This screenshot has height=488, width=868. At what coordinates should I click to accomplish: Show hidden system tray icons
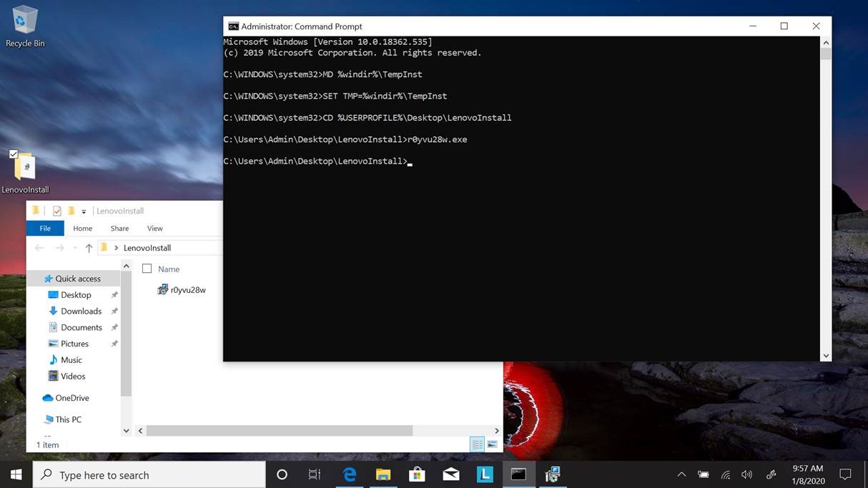[681, 474]
